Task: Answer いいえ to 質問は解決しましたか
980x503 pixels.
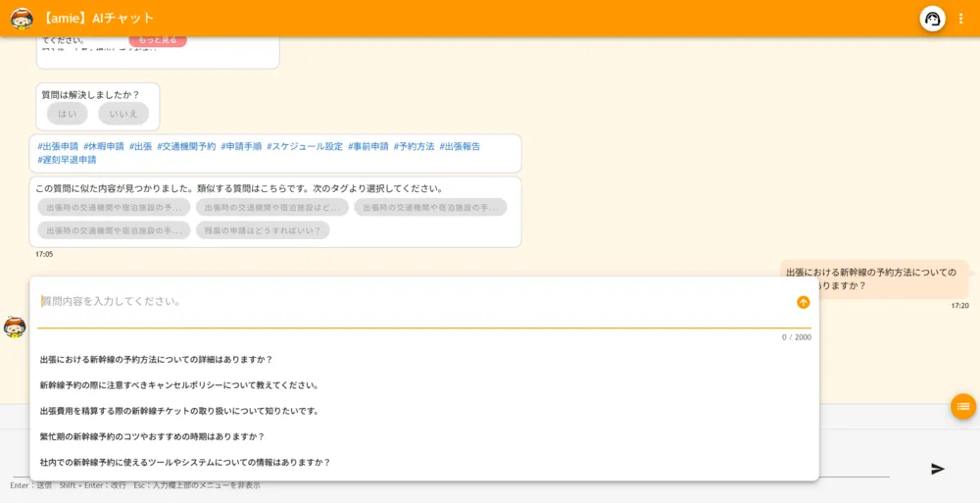Action: tap(123, 114)
